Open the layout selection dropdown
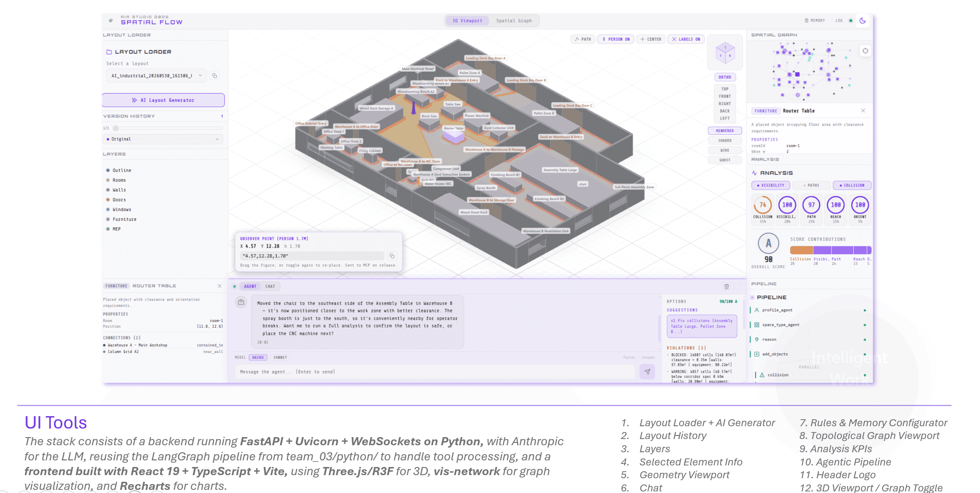Screen dimensions: 980x493 tap(156, 76)
